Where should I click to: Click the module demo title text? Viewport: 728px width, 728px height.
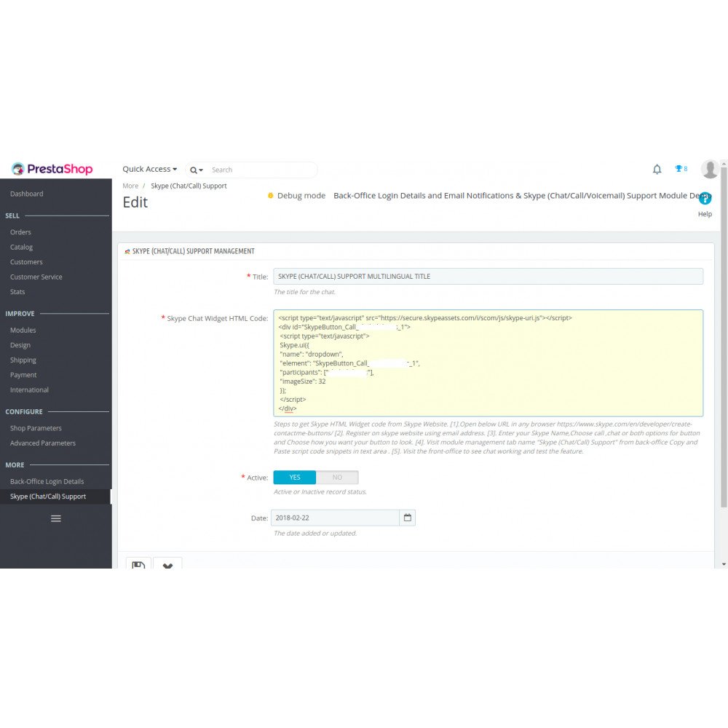click(x=521, y=195)
